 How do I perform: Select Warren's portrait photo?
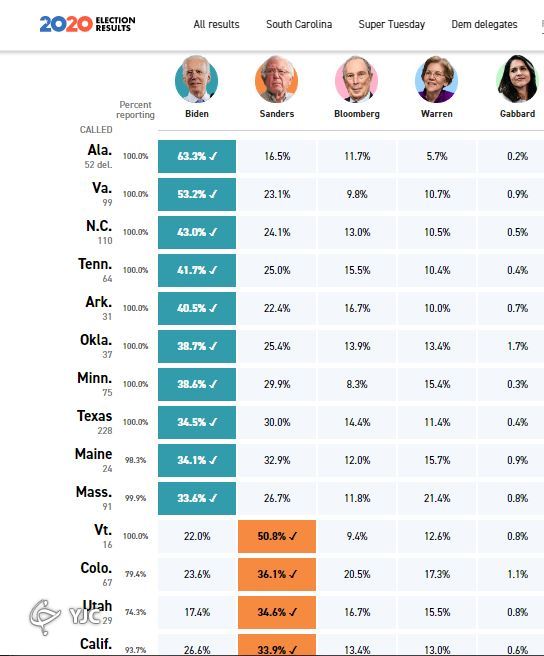click(436, 79)
